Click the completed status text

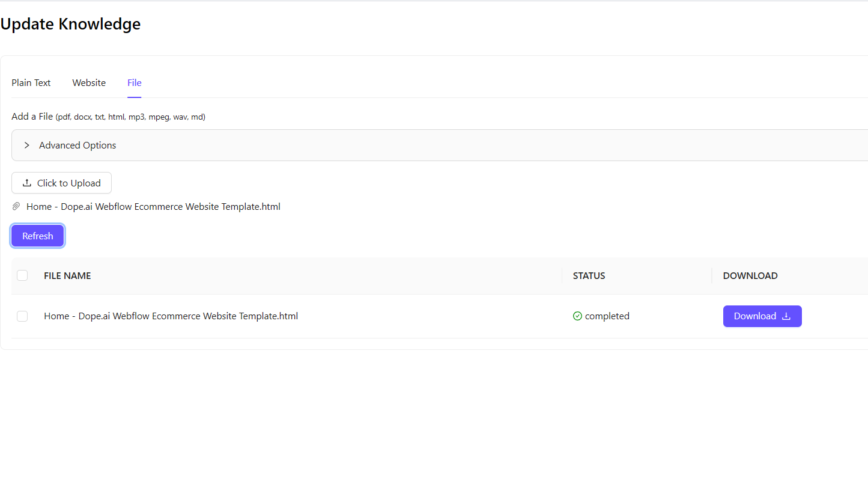coord(607,316)
